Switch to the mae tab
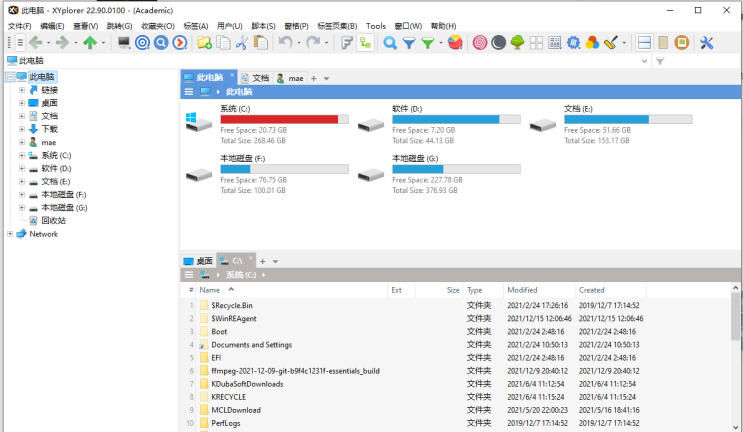Screen dimensions: 743x432 click(x=290, y=78)
